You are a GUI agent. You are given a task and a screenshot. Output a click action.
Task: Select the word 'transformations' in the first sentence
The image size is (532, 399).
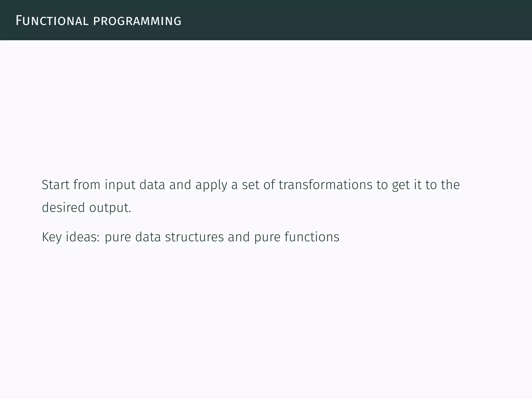click(x=325, y=185)
